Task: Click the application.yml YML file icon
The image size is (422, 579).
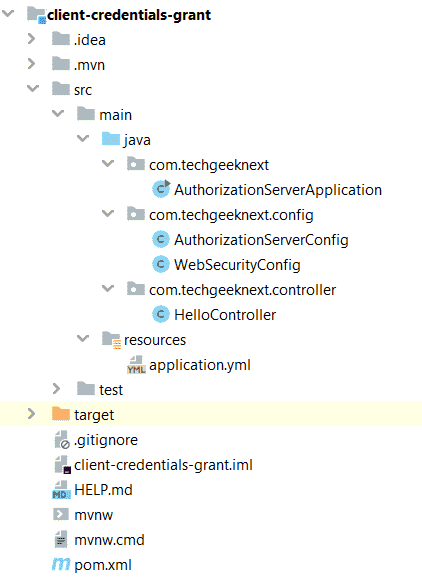Action: coord(136,364)
